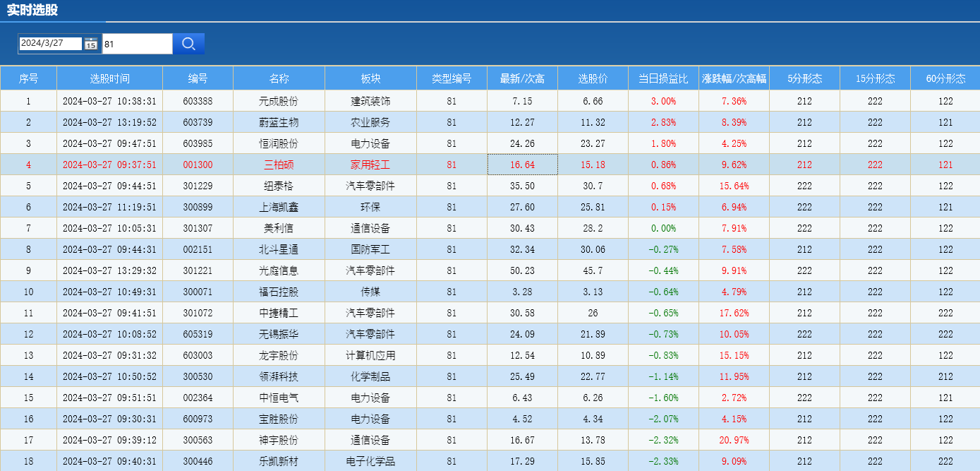Click the 板块 column header
Screen dimensions: 980x471
(x=370, y=78)
